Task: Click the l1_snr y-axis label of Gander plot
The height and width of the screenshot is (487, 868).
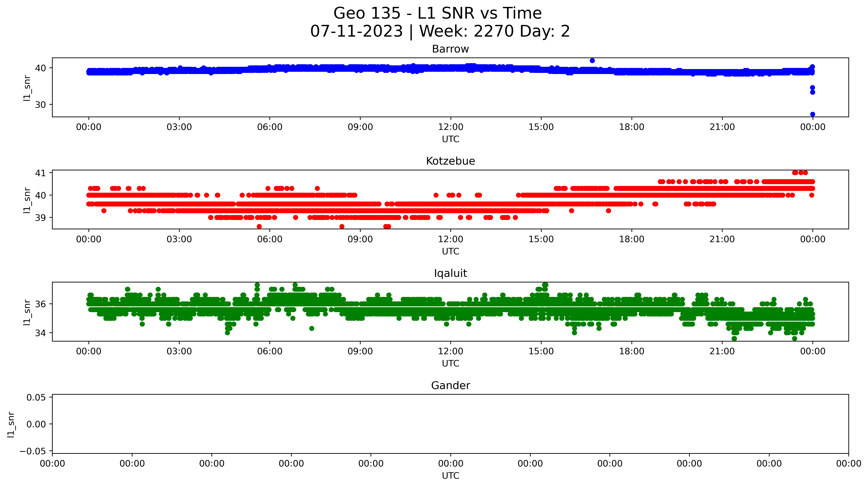Action: pos(11,425)
